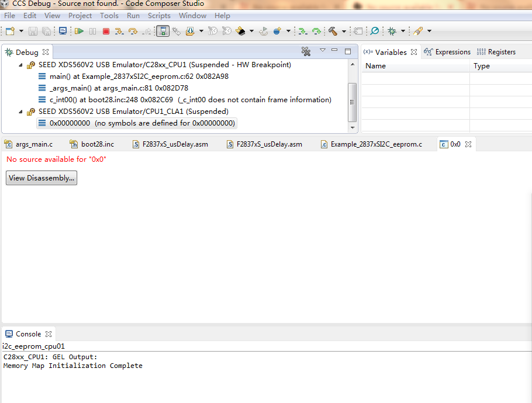Open the Edit menu
The image size is (532, 403).
(30, 16)
